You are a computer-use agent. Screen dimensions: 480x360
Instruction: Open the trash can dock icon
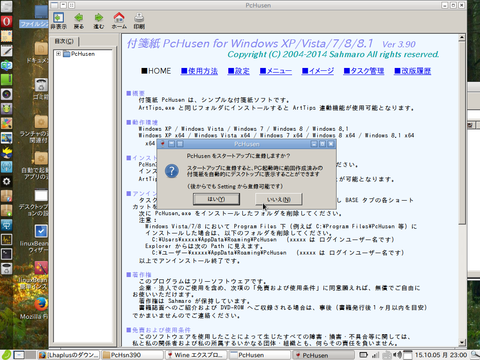tap(6, 268)
